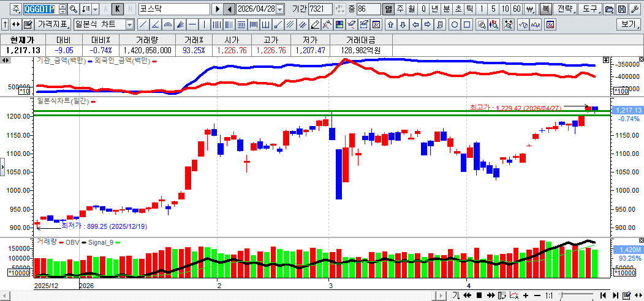The height and width of the screenshot is (301, 644).
Task: Click the save chart floppy icon
Action: [x=622, y=9]
